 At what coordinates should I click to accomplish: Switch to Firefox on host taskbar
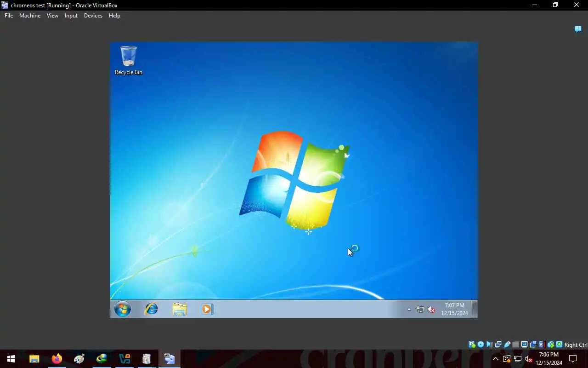(57, 359)
